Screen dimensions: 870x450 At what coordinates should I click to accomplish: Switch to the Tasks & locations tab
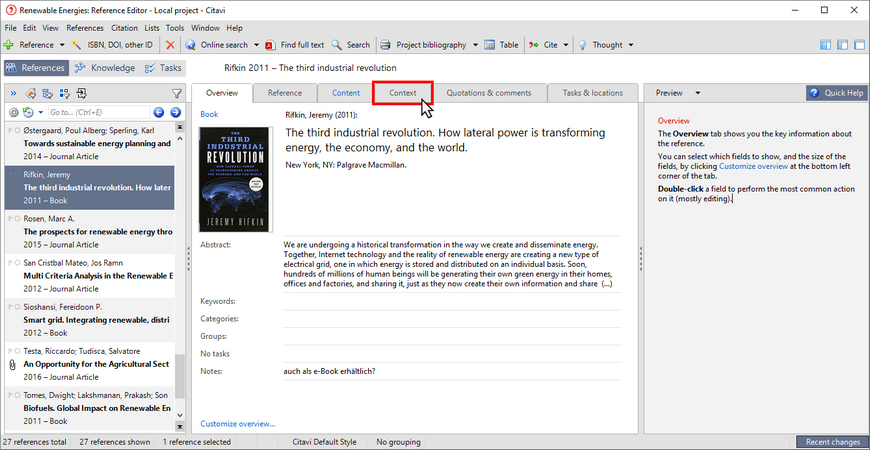593,93
